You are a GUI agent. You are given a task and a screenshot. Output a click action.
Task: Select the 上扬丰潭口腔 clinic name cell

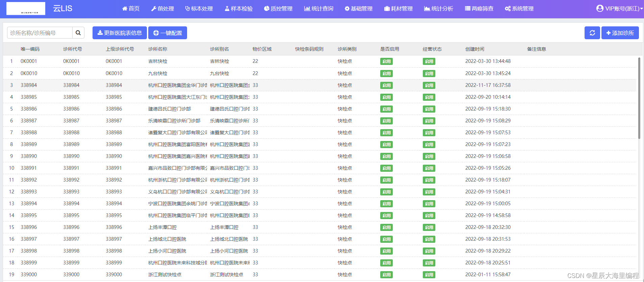(162, 227)
